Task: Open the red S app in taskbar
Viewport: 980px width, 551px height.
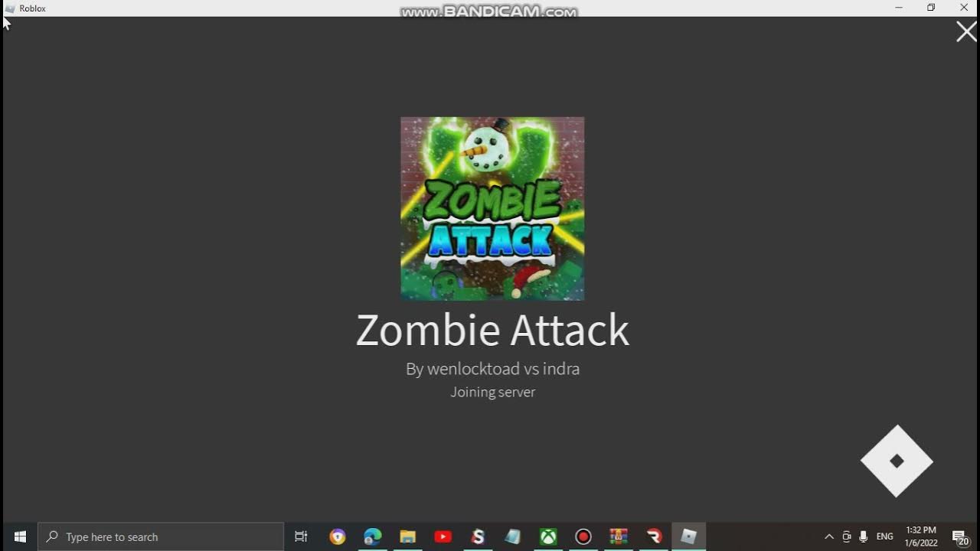Action: [x=478, y=536]
